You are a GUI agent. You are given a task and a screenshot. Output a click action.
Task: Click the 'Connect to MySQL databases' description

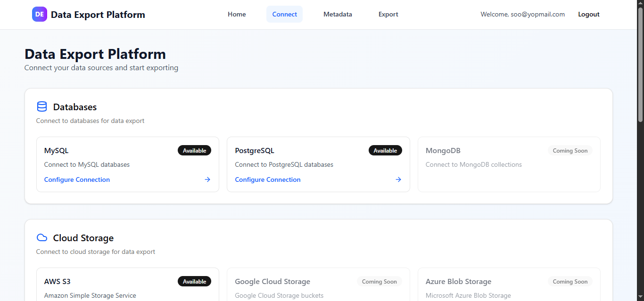(x=87, y=164)
